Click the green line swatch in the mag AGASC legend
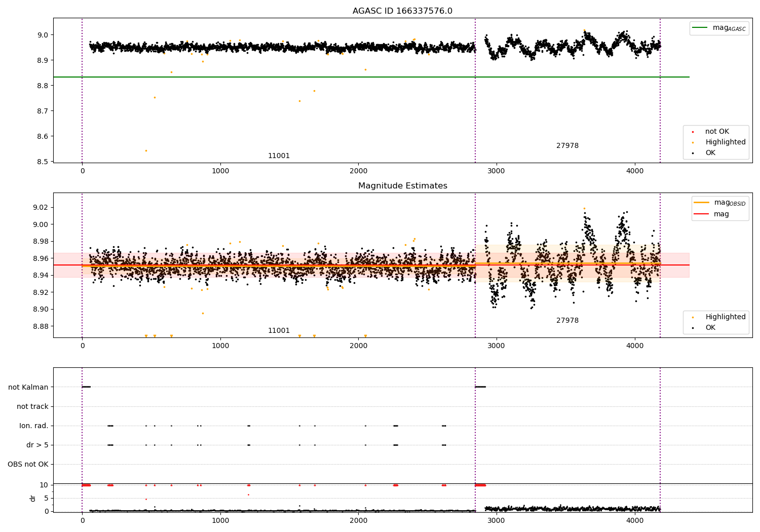Viewport: 760px width, 532px height. click(x=700, y=28)
